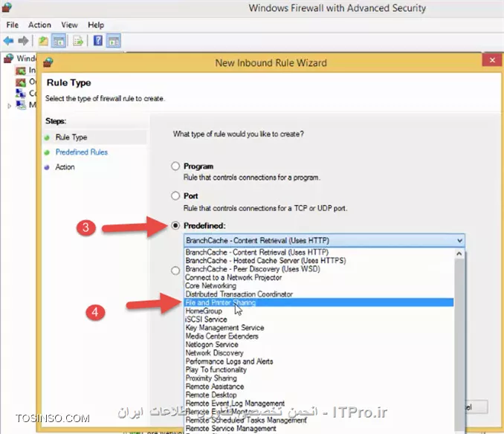Click the Export List toolbar icon
The width and height of the screenshot is (504, 434).
coord(78,41)
